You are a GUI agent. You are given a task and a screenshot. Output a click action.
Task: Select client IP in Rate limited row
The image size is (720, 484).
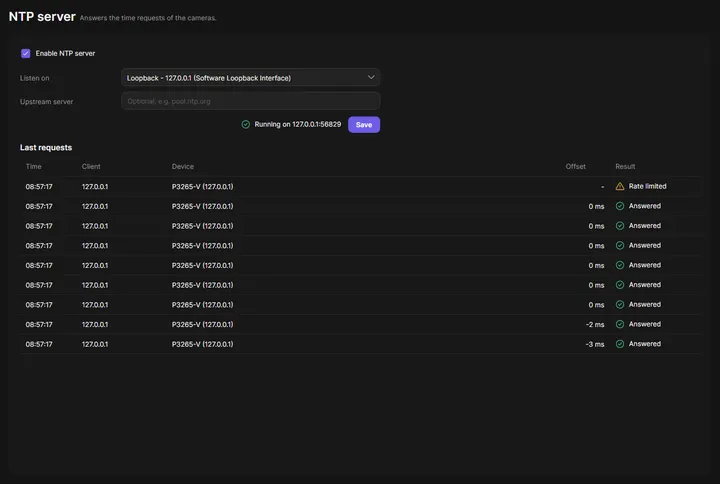coord(95,186)
